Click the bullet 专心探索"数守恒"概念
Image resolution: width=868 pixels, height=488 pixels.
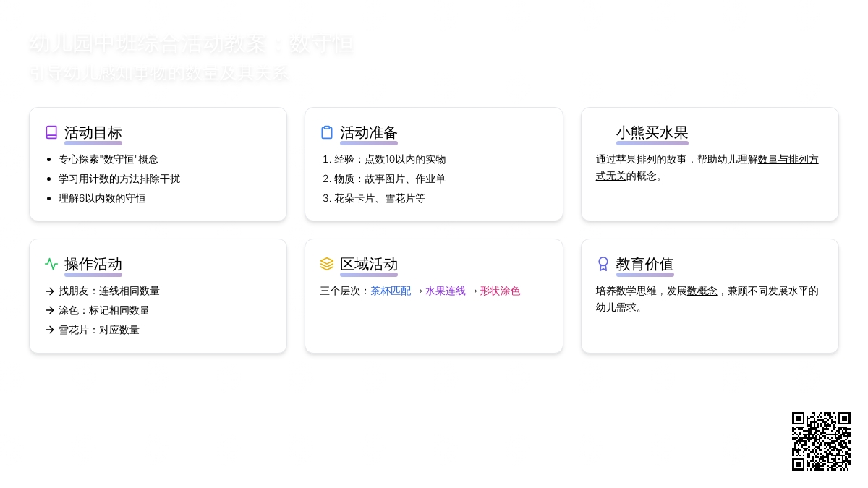(x=109, y=160)
